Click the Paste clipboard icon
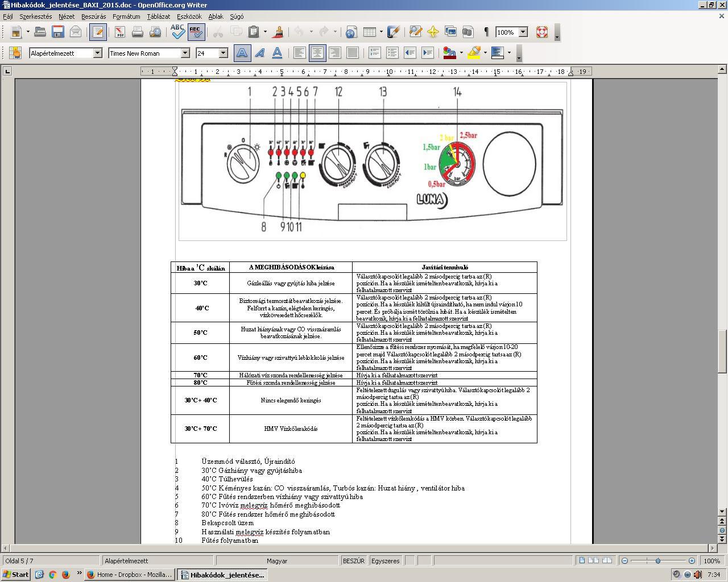Image resolution: width=728 pixels, height=582 pixels. coord(254,32)
